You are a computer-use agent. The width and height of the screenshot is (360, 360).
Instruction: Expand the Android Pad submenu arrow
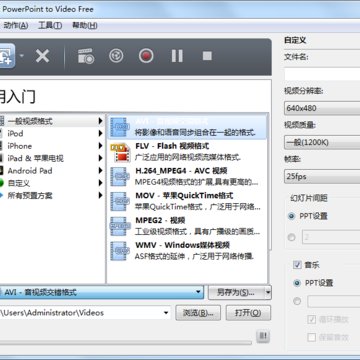[x=100, y=171]
